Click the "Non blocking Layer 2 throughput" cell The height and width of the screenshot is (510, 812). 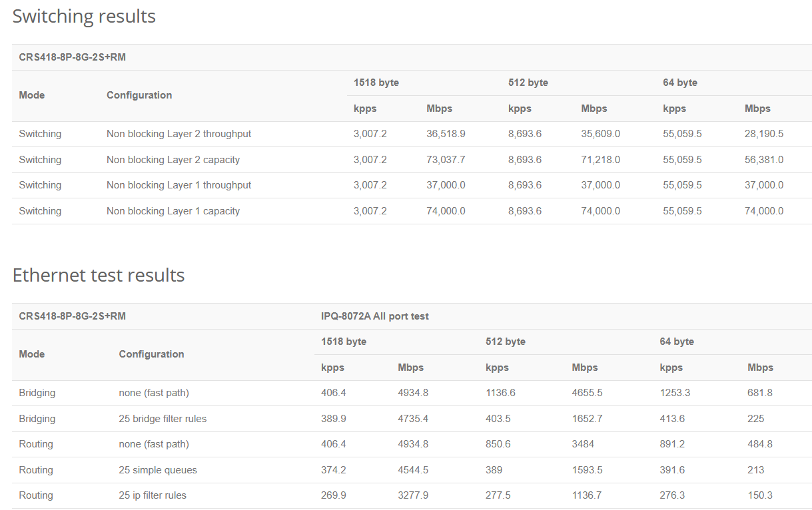[179, 134]
